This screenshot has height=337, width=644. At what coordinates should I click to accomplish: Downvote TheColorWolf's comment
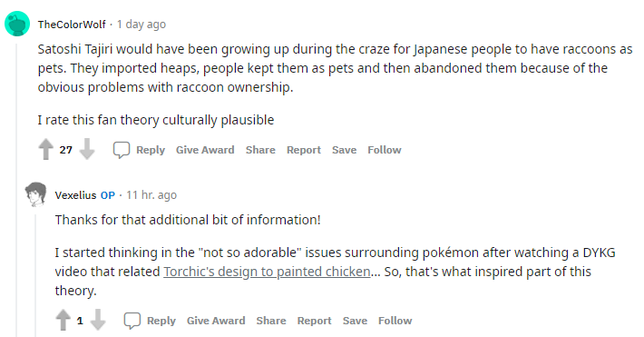pos(87,149)
